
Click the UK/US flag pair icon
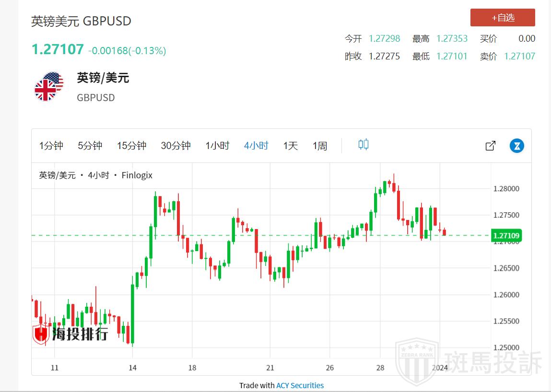tap(49, 87)
